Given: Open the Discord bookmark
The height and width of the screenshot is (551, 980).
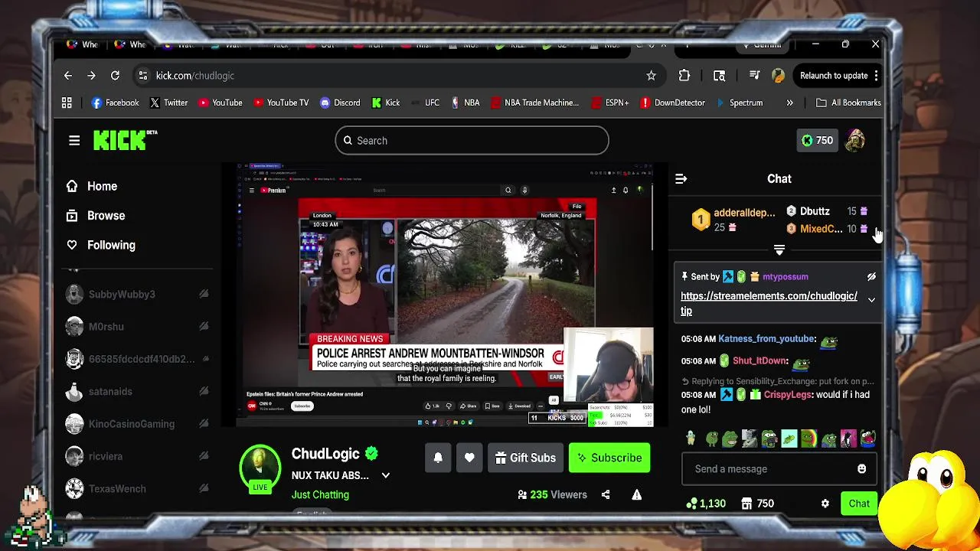Looking at the screenshot, I should click(339, 103).
